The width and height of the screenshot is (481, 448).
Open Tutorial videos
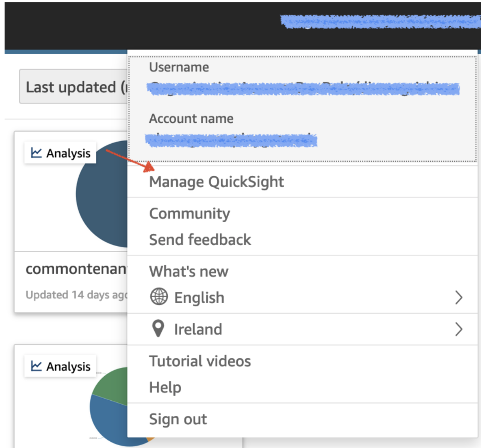[x=200, y=361]
